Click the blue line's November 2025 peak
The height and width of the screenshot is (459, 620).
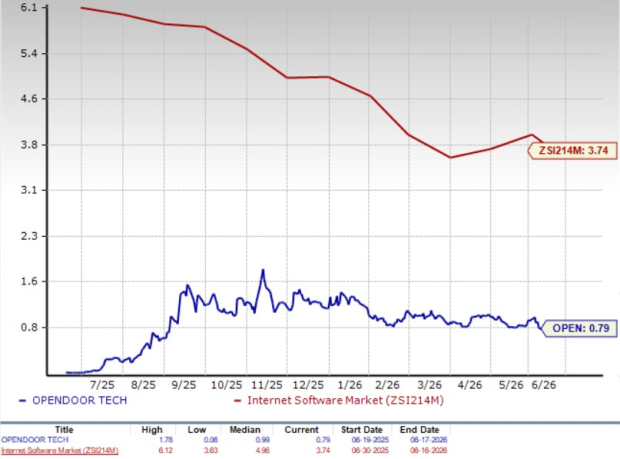coord(263,270)
